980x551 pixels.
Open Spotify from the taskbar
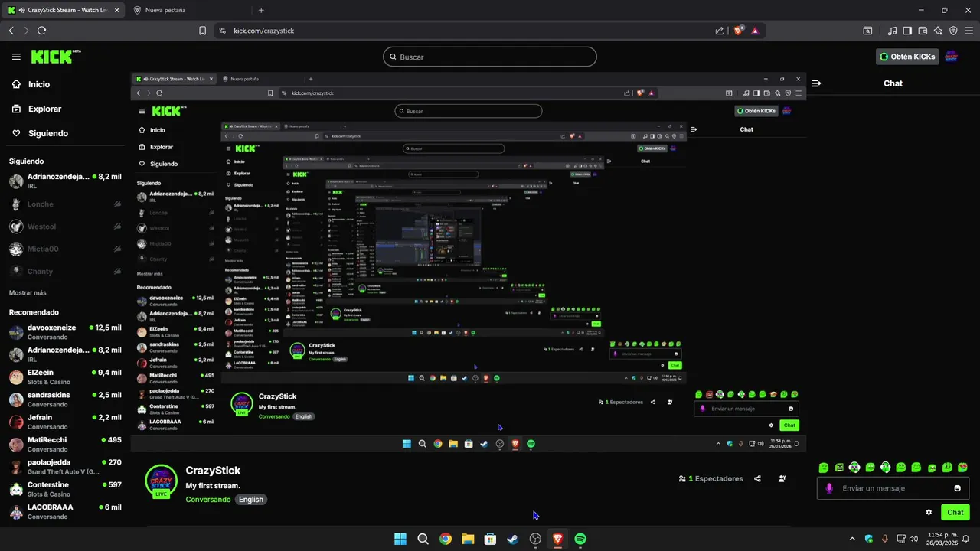tap(580, 539)
